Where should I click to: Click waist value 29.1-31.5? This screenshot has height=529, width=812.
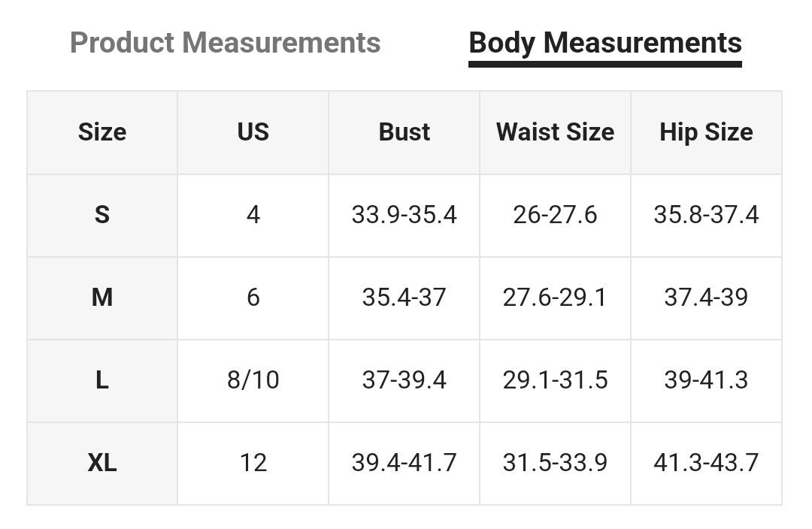(x=555, y=380)
